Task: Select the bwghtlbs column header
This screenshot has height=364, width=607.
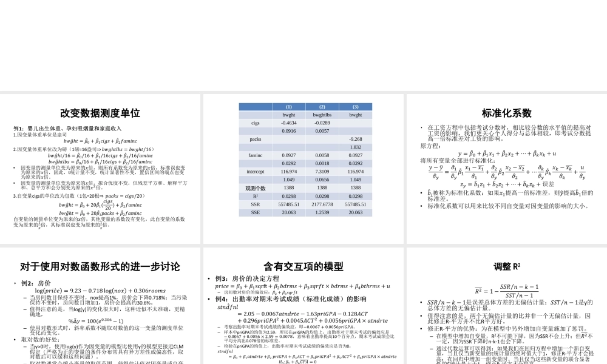Action: pyautogui.click(x=322, y=115)
